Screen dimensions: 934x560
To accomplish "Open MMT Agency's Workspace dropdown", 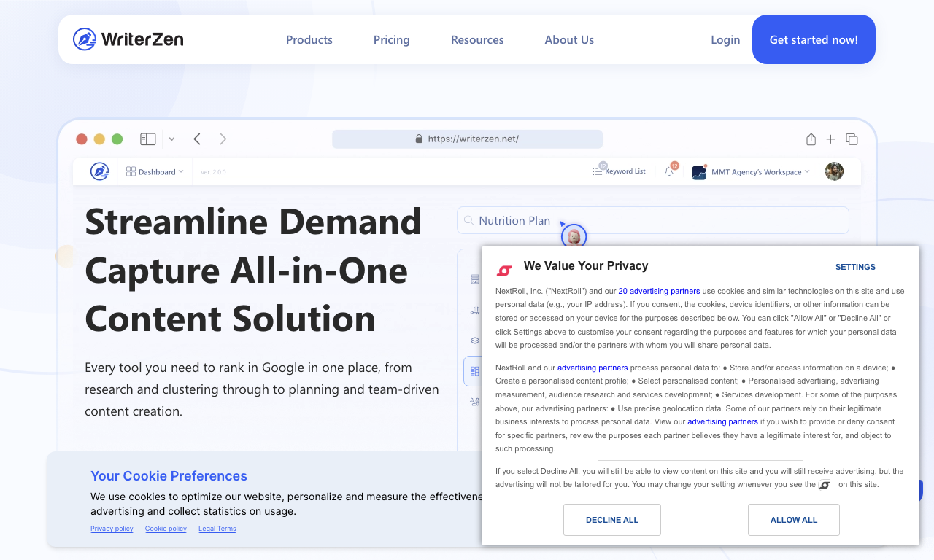I will 751,172.
